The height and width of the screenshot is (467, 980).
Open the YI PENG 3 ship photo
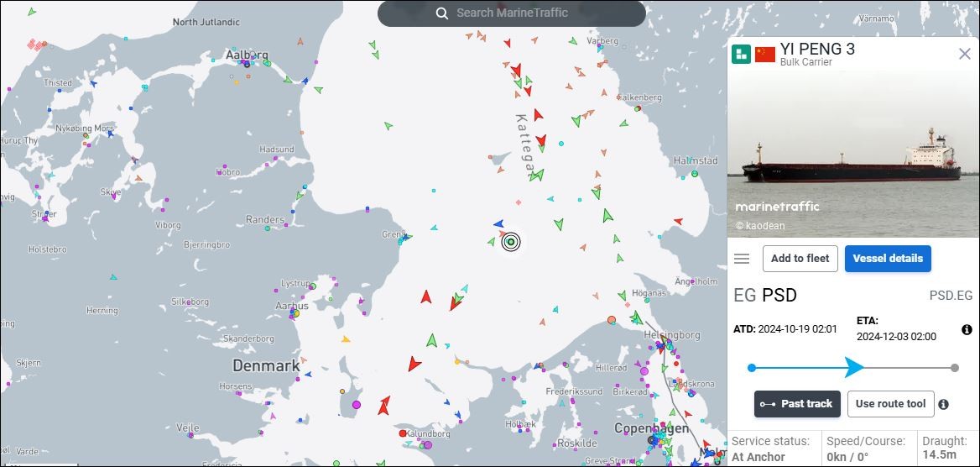click(853, 154)
